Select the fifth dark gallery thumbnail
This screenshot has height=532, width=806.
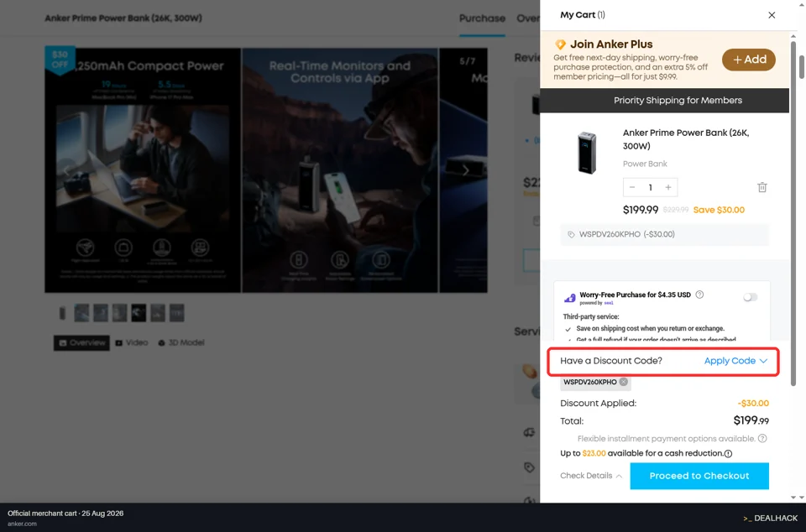pos(139,313)
